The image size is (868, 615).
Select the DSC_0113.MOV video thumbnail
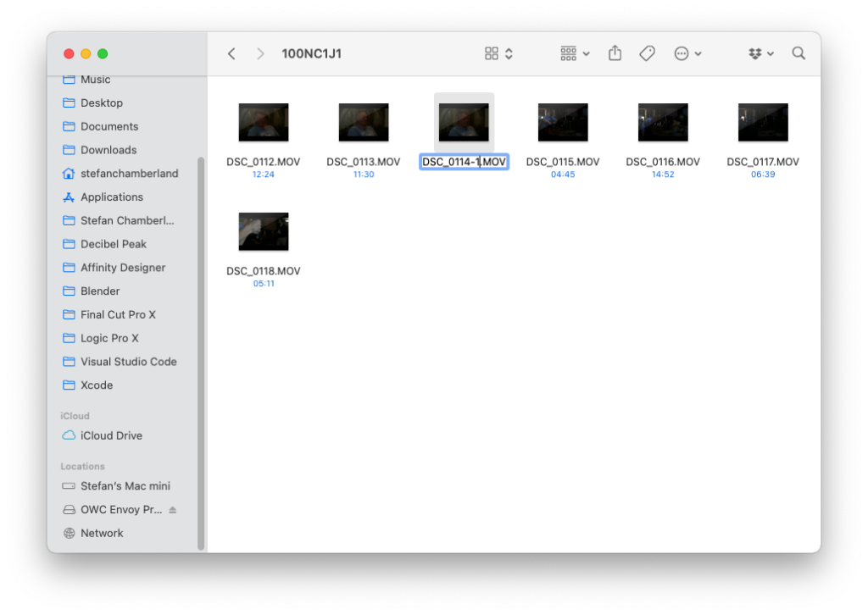(x=364, y=122)
